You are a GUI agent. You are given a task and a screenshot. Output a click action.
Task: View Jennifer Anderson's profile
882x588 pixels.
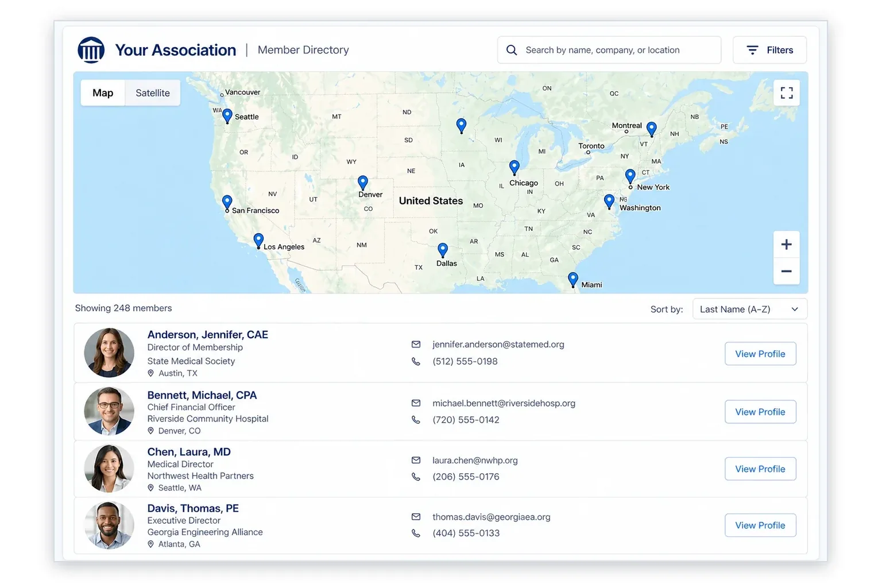(x=760, y=354)
